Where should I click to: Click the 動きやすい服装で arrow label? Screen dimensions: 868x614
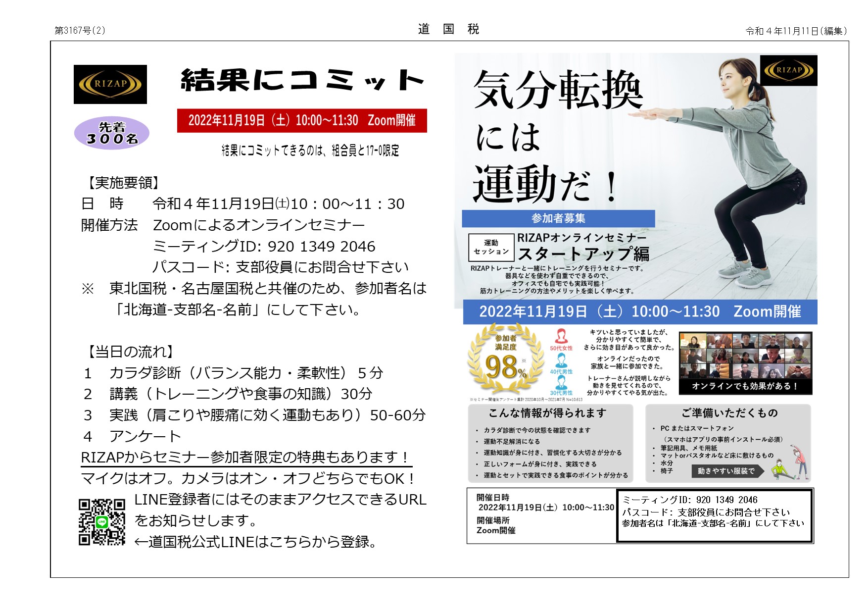pos(726,471)
